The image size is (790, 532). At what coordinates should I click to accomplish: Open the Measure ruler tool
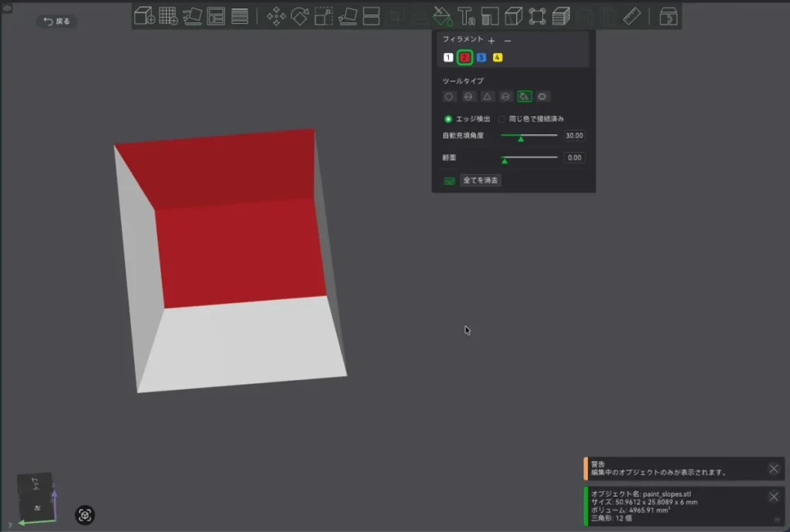(632, 16)
